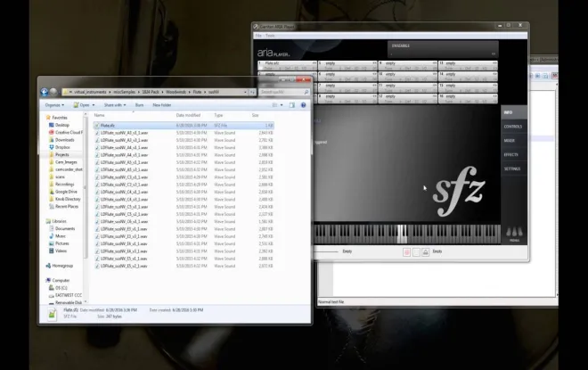Click the Flute.sfz details pane file icon
The width and height of the screenshot is (588, 370).
(53, 314)
